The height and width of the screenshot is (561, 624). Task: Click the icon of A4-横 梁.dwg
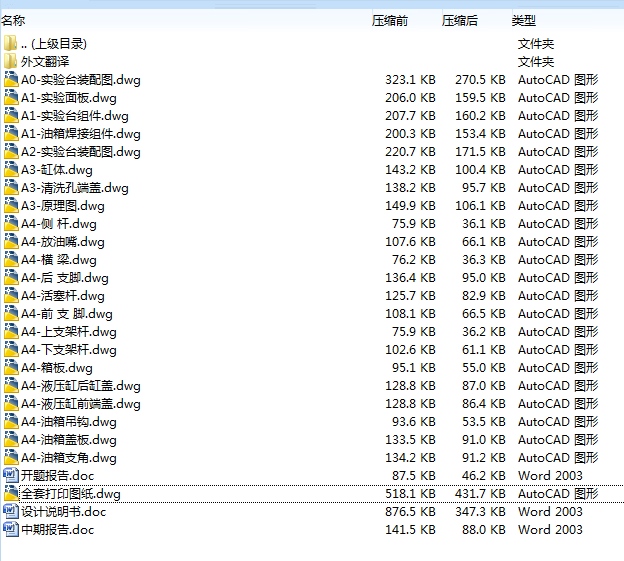click(x=11, y=259)
